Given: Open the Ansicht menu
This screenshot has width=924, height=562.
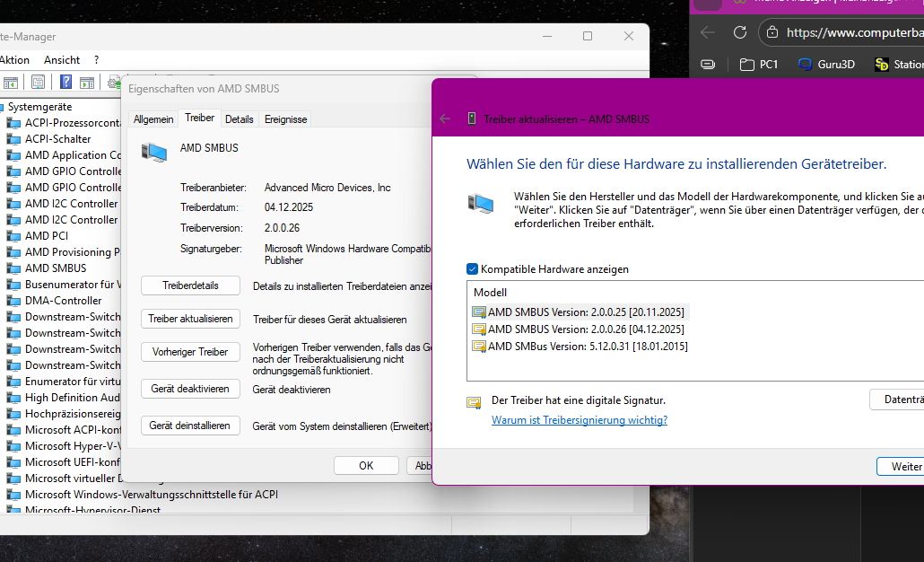Looking at the screenshot, I should [x=62, y=59].
